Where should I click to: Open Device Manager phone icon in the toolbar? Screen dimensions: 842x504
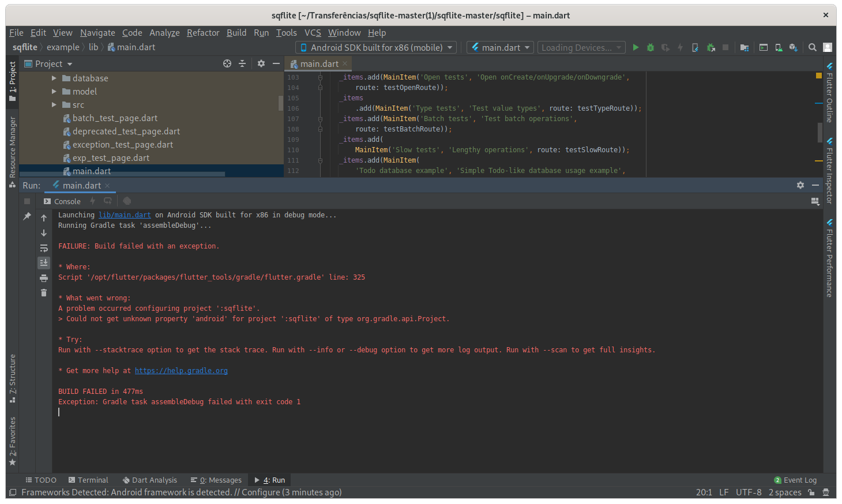pos(778,47)
